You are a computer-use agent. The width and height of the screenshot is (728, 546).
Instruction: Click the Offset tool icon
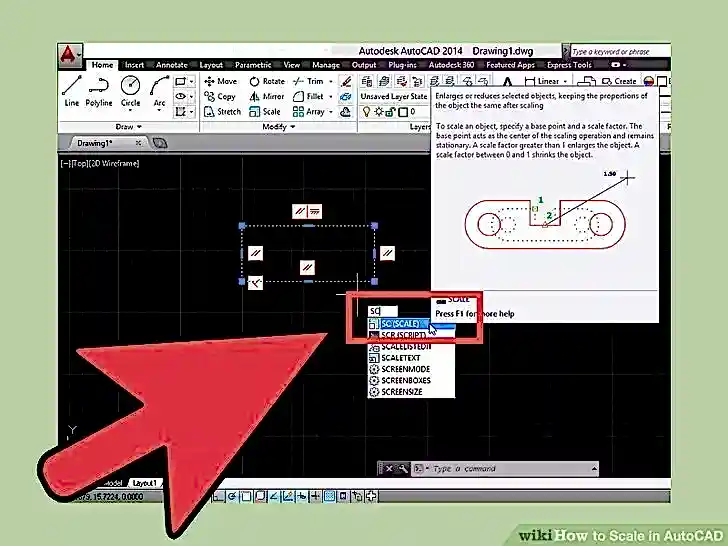click(345, 112)
